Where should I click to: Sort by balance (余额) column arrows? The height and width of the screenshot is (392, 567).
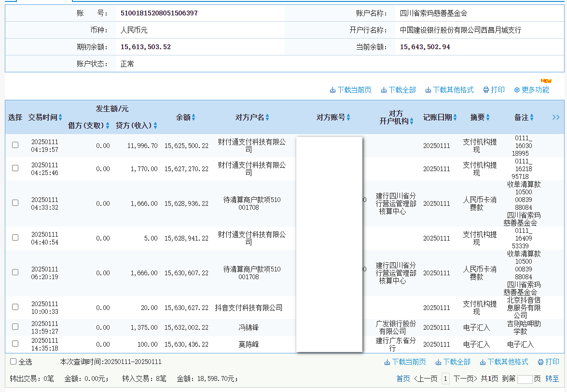click(194, 118)
